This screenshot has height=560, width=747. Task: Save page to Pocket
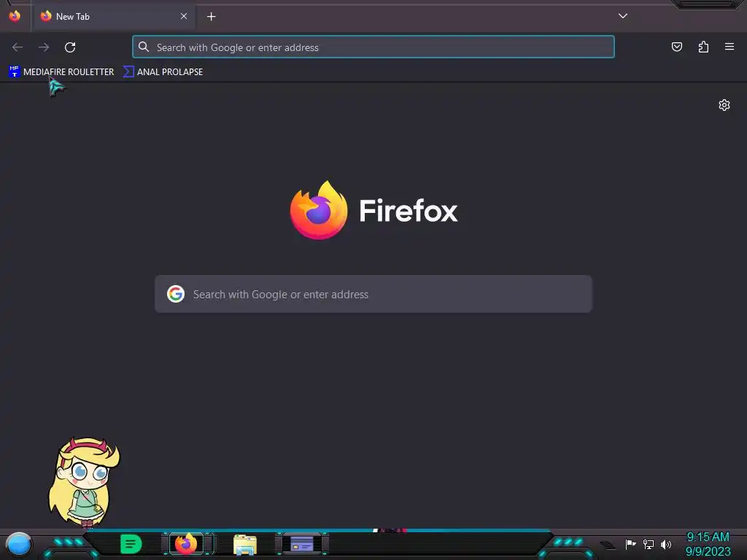[676, 47]
